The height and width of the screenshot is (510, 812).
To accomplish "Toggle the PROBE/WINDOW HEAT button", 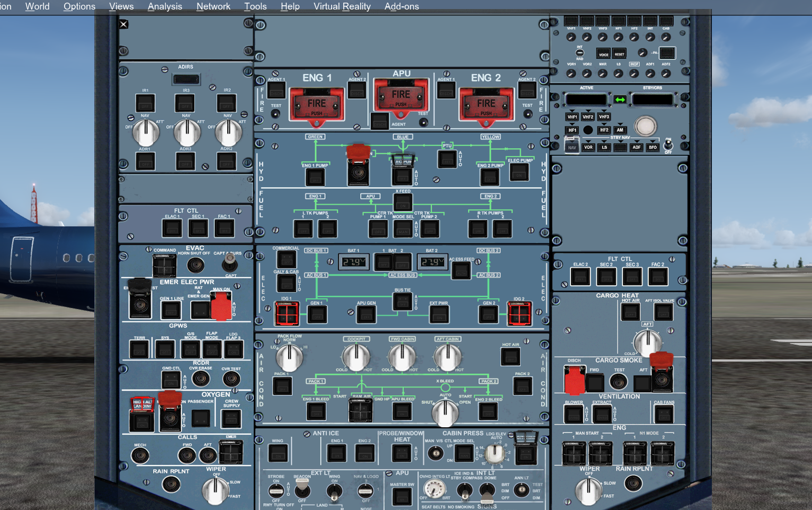I will click(x=402, y=453).
